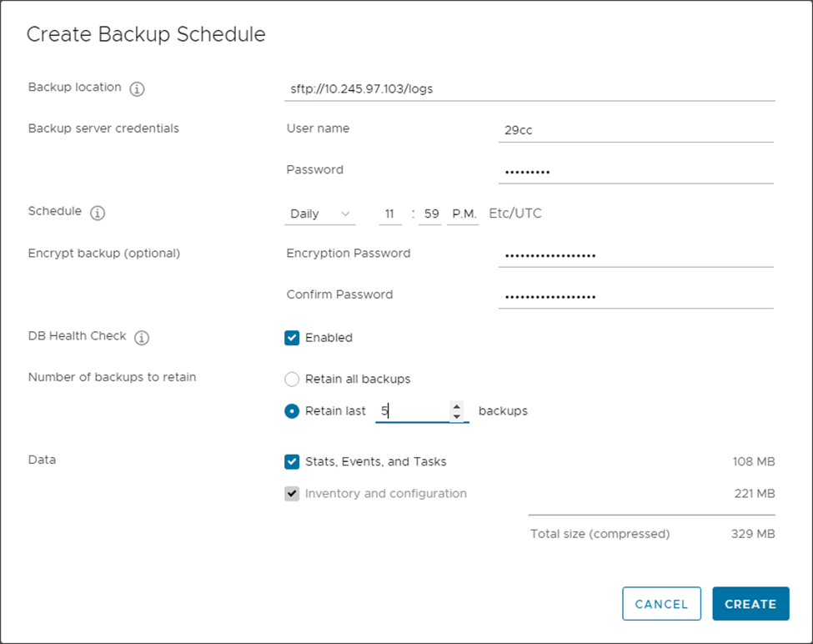
Task: Click the Encryption Password field
Action: pyautogui.click(x=636, y=255)
